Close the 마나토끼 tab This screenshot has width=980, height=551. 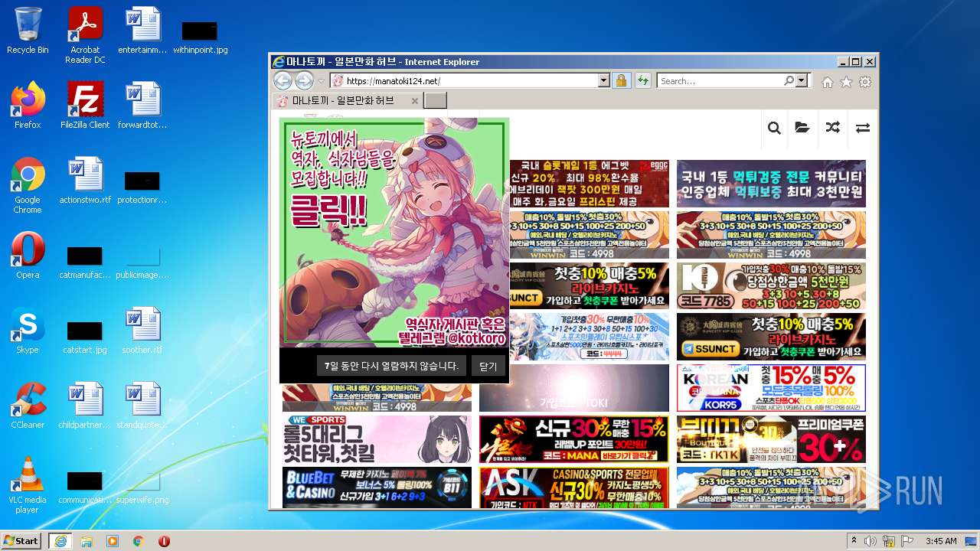(x=415, y=101)
